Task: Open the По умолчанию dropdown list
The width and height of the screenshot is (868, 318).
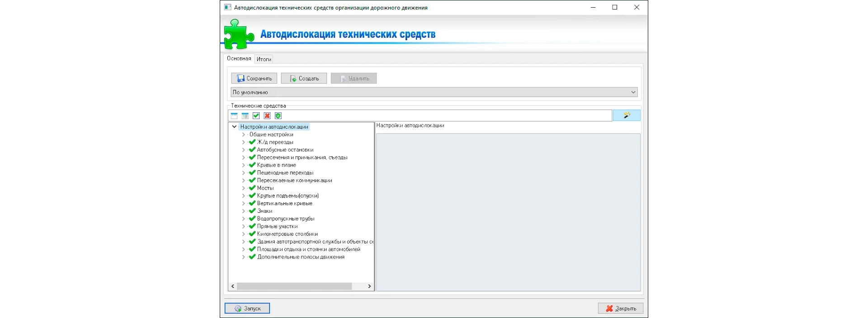Action: 633,92
